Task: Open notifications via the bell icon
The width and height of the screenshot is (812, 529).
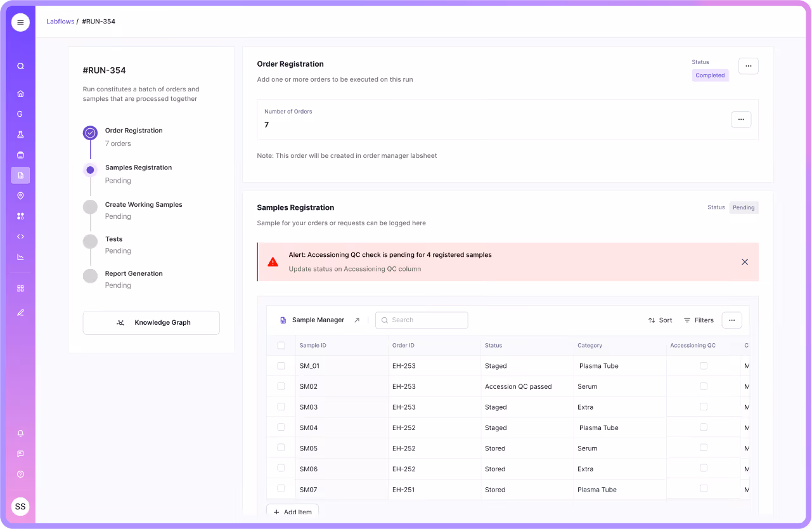Action: click(20, 433)
